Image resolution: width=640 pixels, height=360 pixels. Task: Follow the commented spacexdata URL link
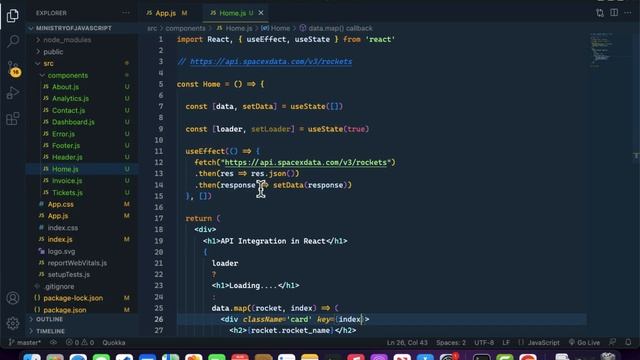[x=271, y=62]
